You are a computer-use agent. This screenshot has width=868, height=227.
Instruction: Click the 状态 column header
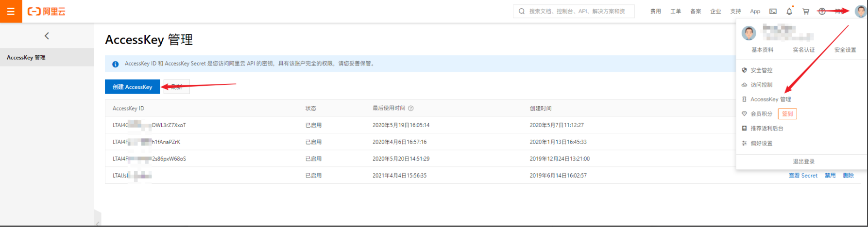tap(311, 108)
